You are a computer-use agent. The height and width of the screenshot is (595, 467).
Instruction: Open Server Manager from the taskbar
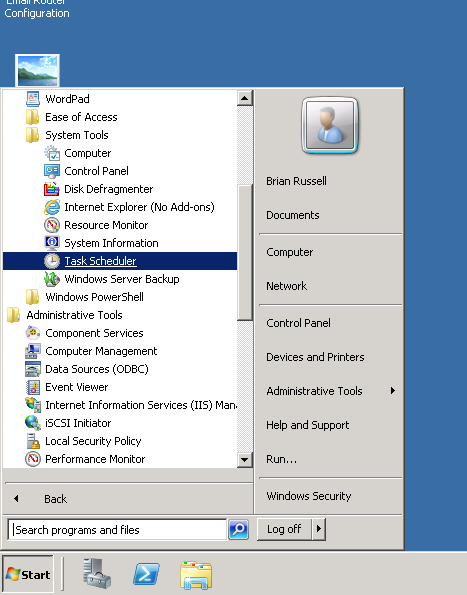[97, 573]
